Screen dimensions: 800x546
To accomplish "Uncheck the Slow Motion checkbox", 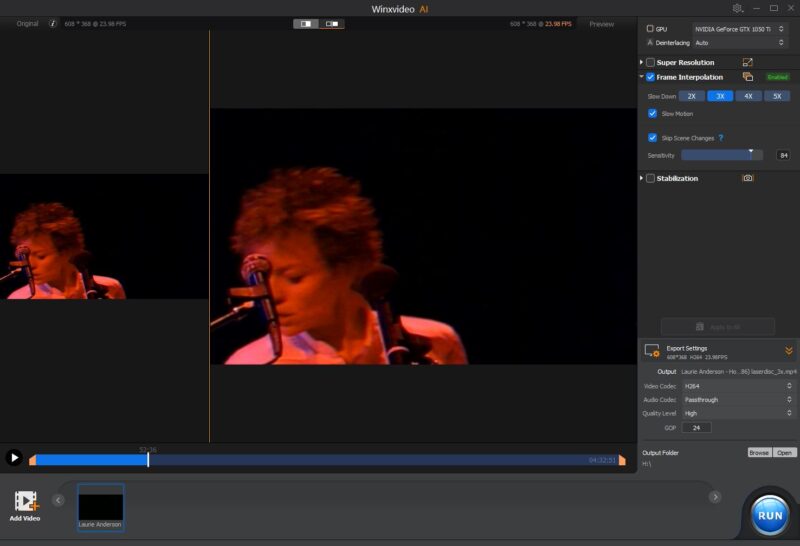I will (653, 113).
